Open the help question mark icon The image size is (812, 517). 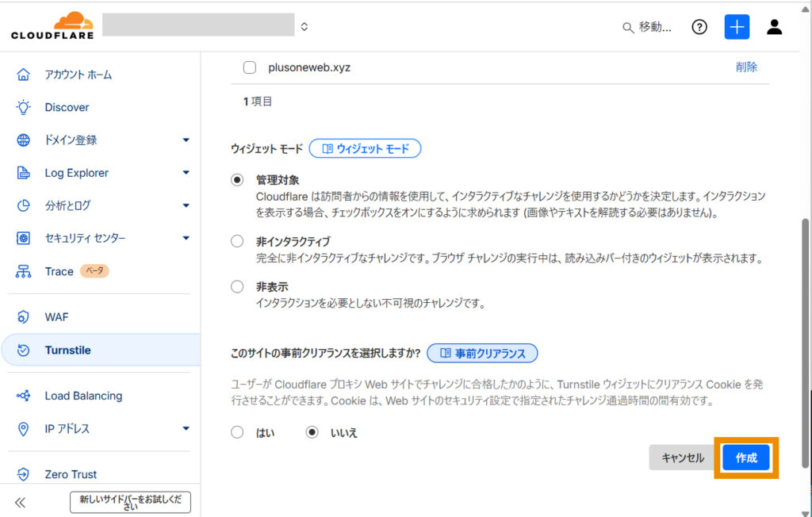click(699, 27)
